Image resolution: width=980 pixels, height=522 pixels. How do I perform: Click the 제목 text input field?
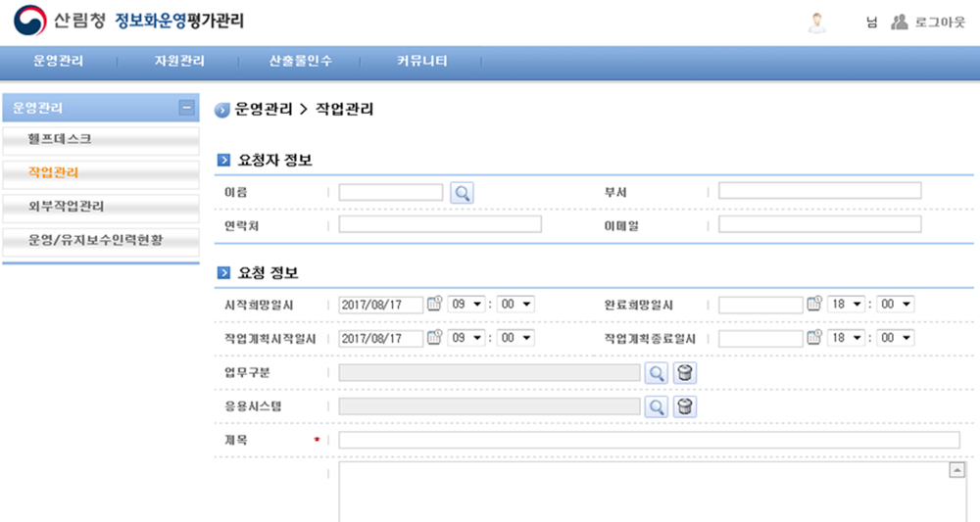tap(649, 441)
